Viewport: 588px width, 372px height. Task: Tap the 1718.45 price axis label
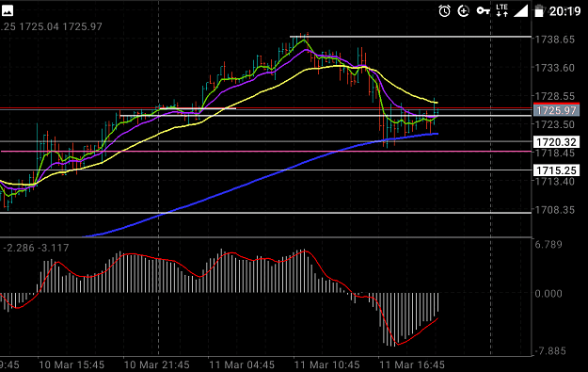[x=555, y=154]
